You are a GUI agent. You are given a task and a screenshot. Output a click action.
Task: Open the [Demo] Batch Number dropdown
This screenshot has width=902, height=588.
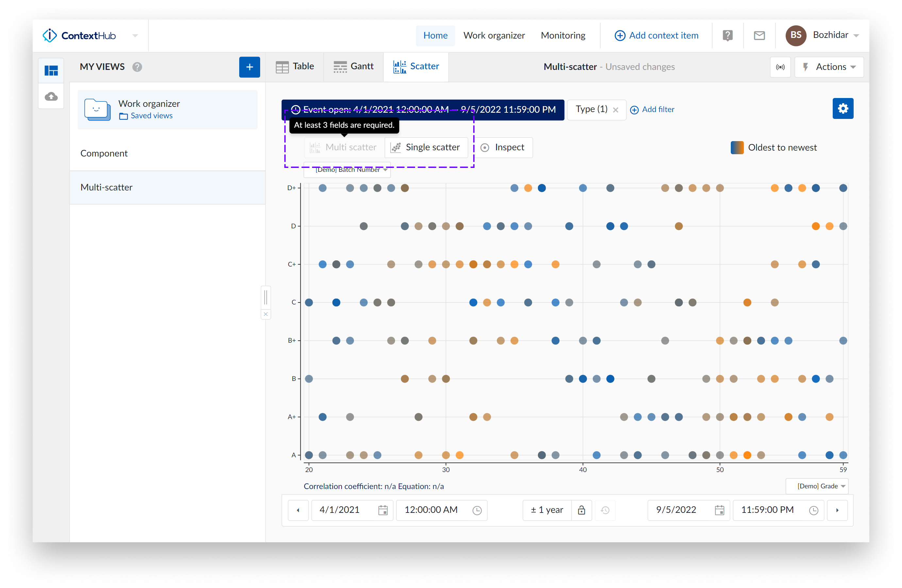tap(347, 170)
